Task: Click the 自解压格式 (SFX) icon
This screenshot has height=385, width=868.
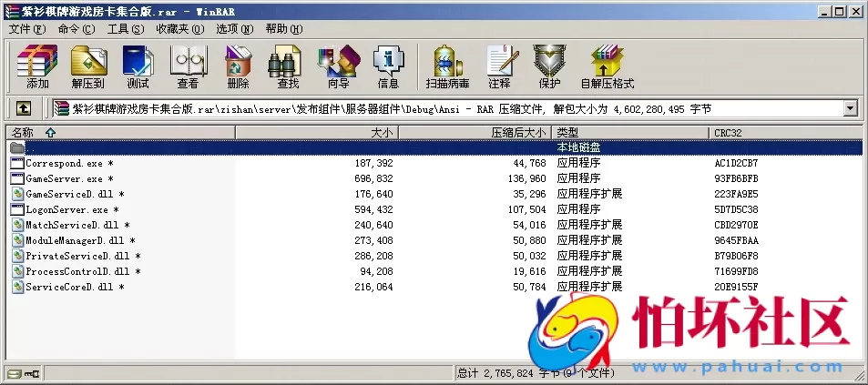Action: (608, 66)
